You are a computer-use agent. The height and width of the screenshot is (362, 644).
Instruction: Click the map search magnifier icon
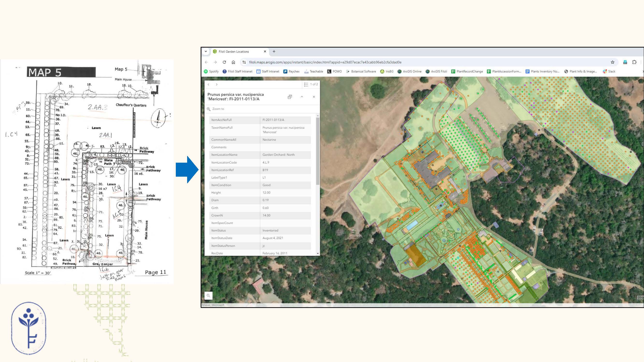coord(208,296)
